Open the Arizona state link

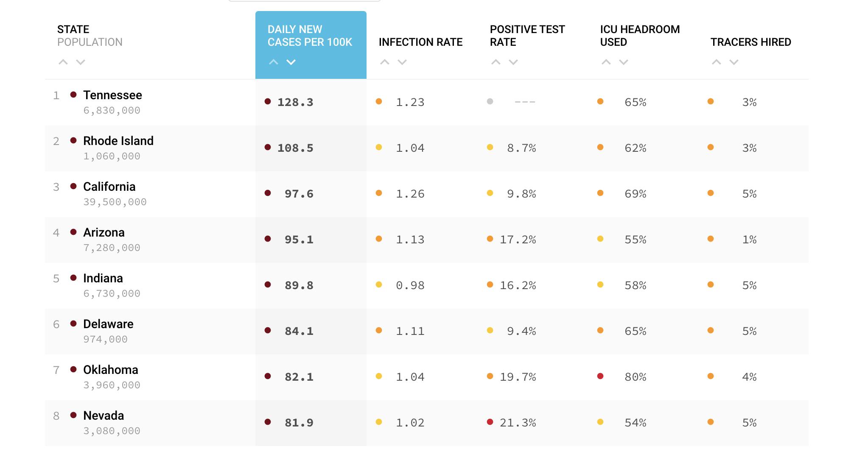pos(104,232)
